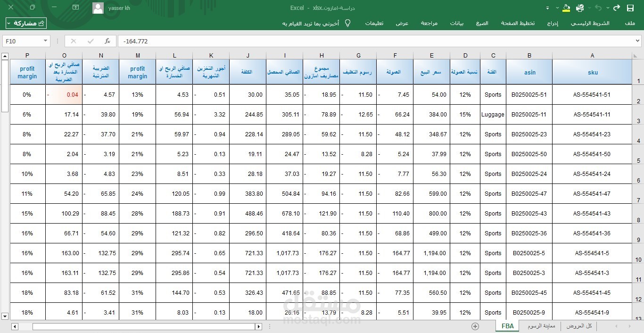The width and height of the screenshot is (644, 333).
Task: Click the مشاركة (Share) button
Action: coord(26,23)
